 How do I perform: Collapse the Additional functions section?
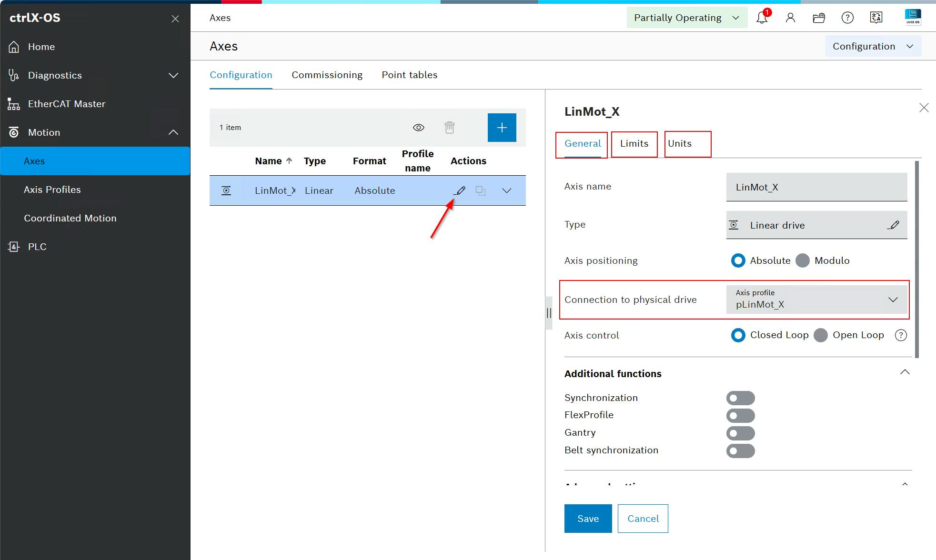point(905,373)
